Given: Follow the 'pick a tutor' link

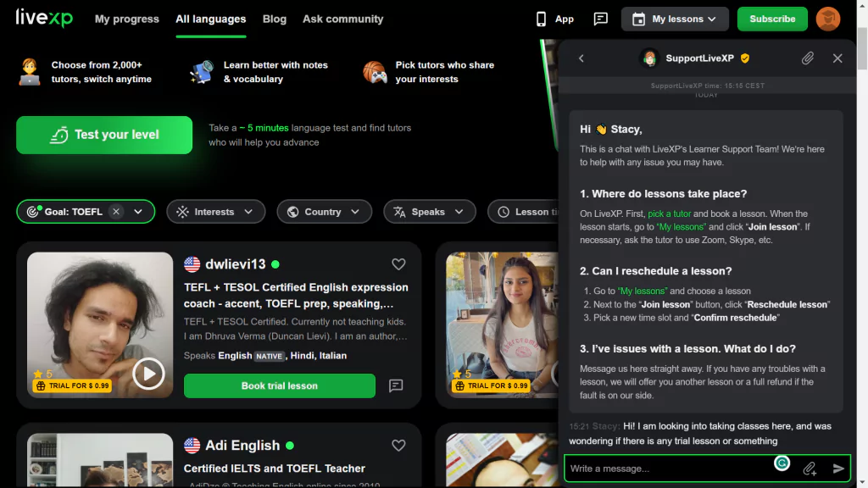Looking at the screenshot, I should (670, 213).
